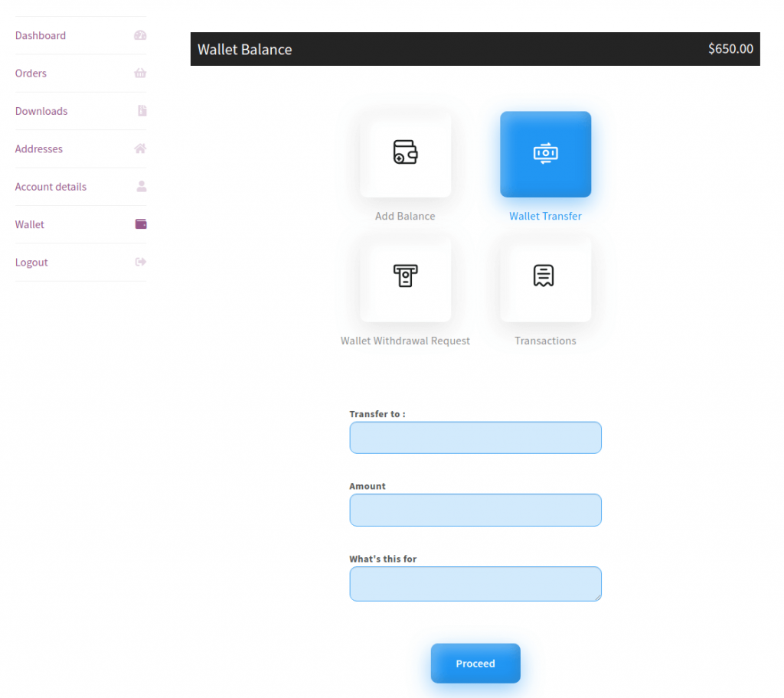The image size is (784, 698).
Task: Go to Orders in sidebar menu
Action: [x=31, y=73]
